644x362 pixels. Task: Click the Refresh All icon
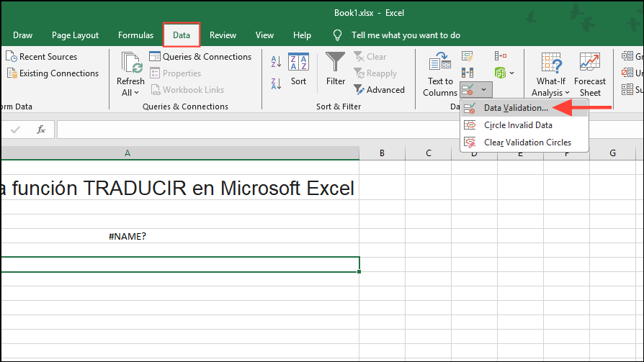point(131,63)
